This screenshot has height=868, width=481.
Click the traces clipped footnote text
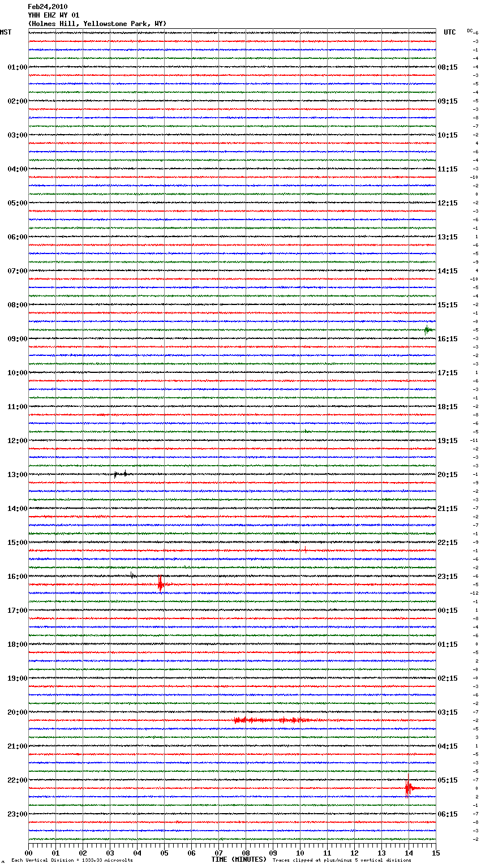click(342, 860)
